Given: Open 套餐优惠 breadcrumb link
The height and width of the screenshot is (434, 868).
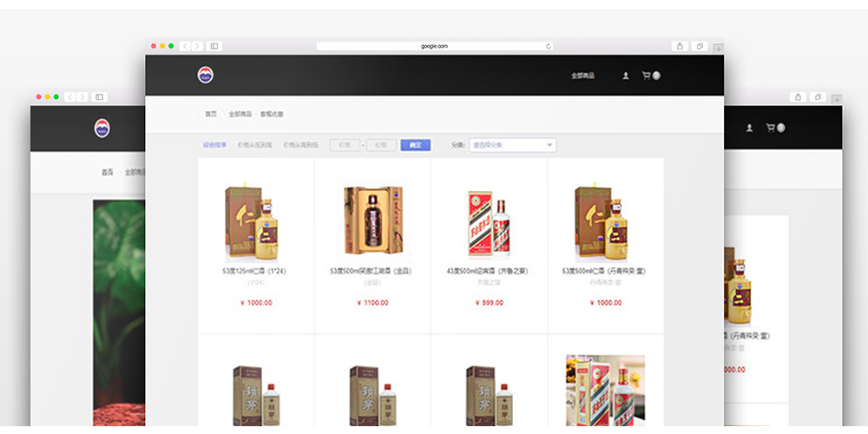Looking at the screenshot, I should [x=272, y=114].
